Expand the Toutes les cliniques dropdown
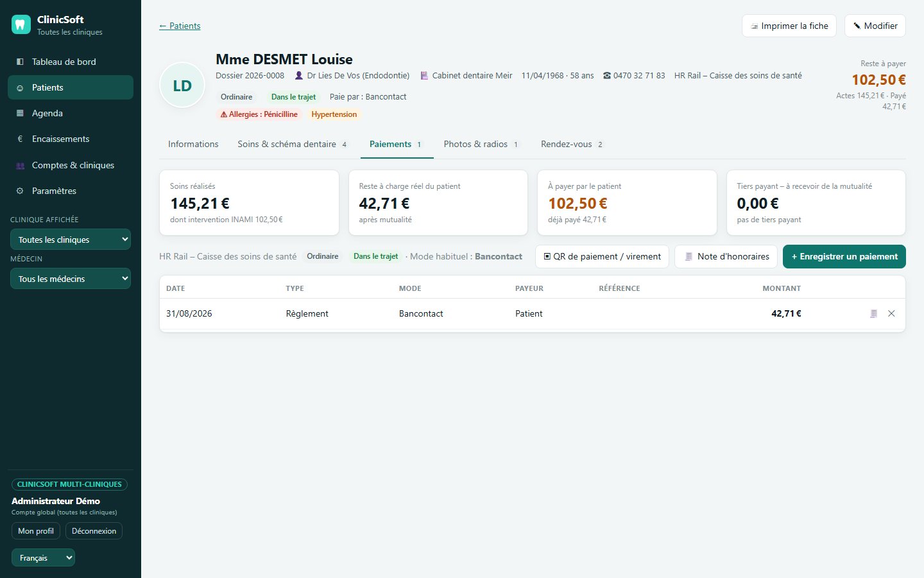This screenshot has width=924, height=578. click(71, 240)
